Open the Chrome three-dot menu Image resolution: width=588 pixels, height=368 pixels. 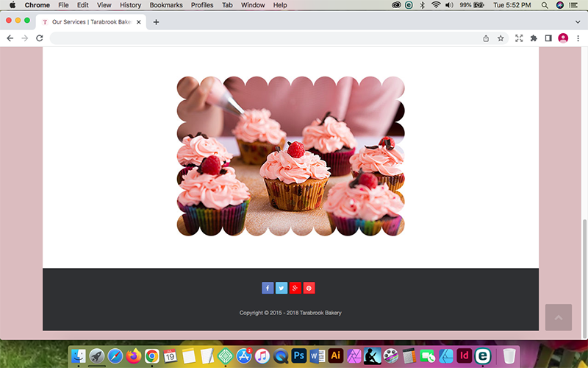(578, 38)
